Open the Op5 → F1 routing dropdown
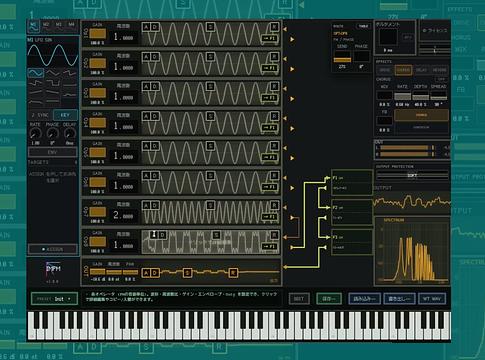Image resolution: width=485 pixels, height=360 pixels. pos(270,157)
